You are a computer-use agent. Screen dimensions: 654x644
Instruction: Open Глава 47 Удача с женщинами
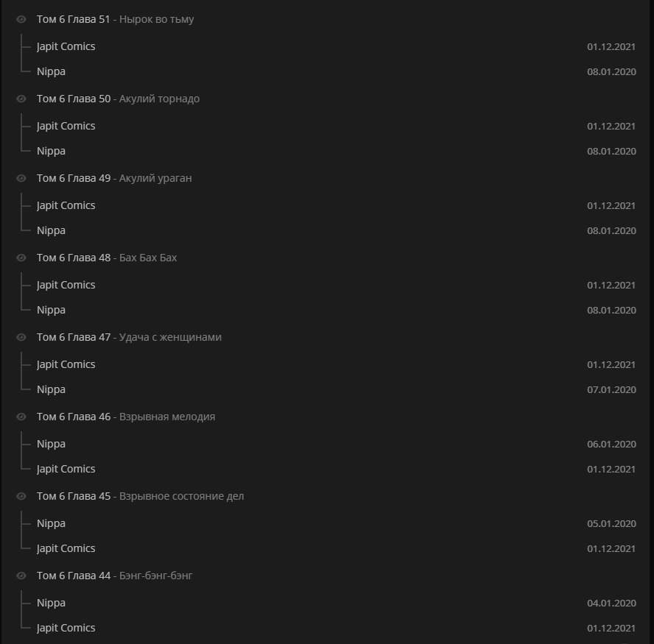pos(129,338)
